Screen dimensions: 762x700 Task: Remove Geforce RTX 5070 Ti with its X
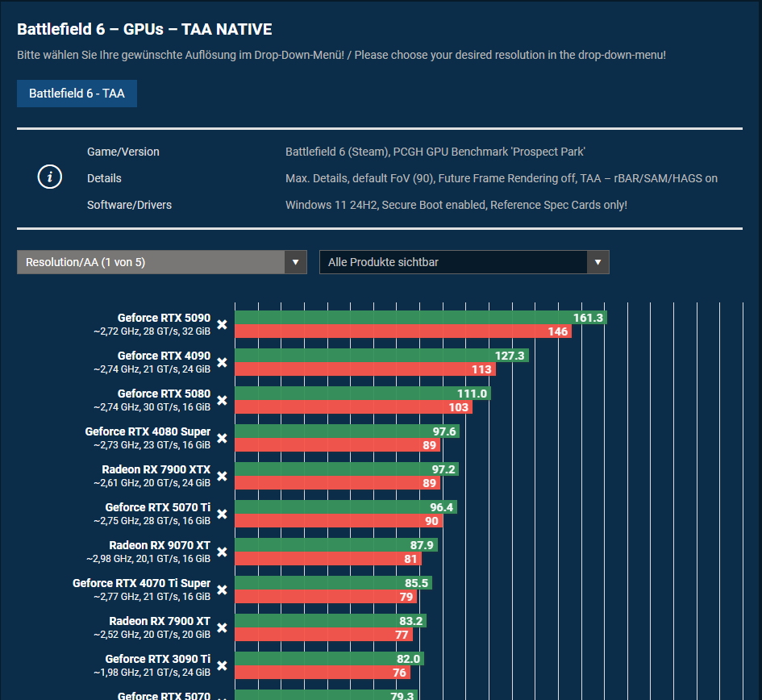(222, 515)
